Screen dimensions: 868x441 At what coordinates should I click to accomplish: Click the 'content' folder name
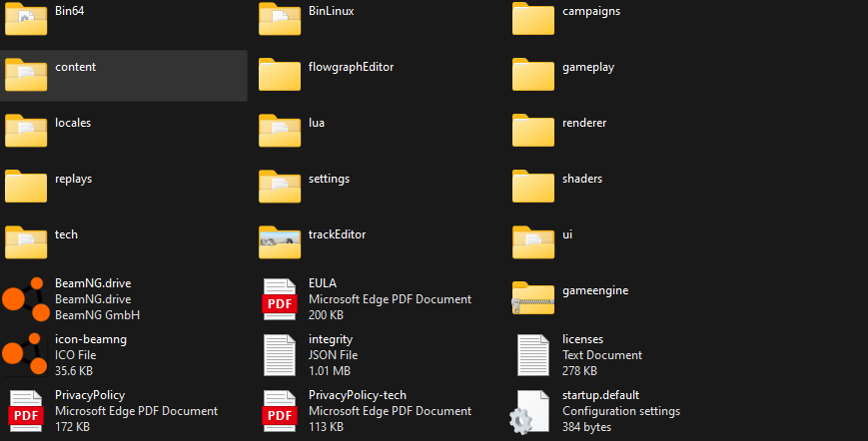[x=75, y=67]
